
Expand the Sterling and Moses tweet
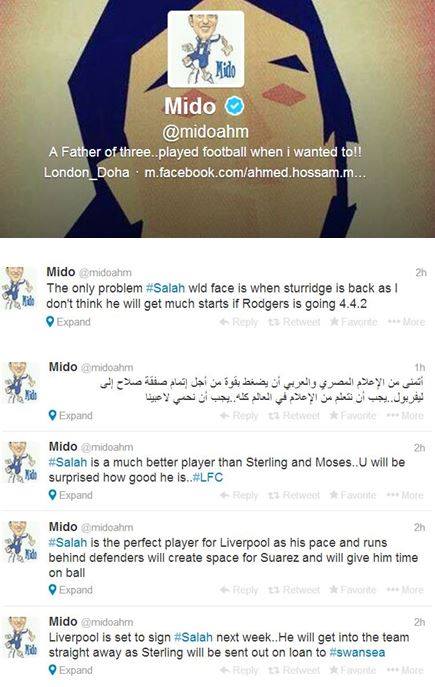pyautogui.click(x=71, y=495)
